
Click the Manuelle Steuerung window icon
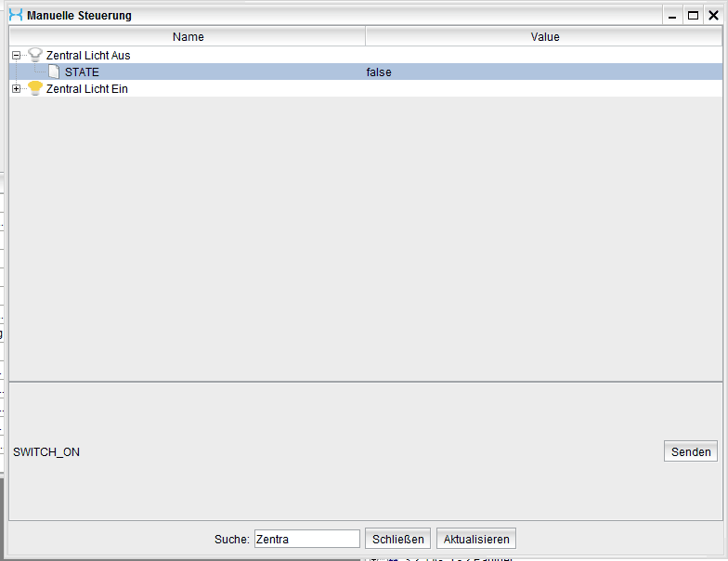15,15
